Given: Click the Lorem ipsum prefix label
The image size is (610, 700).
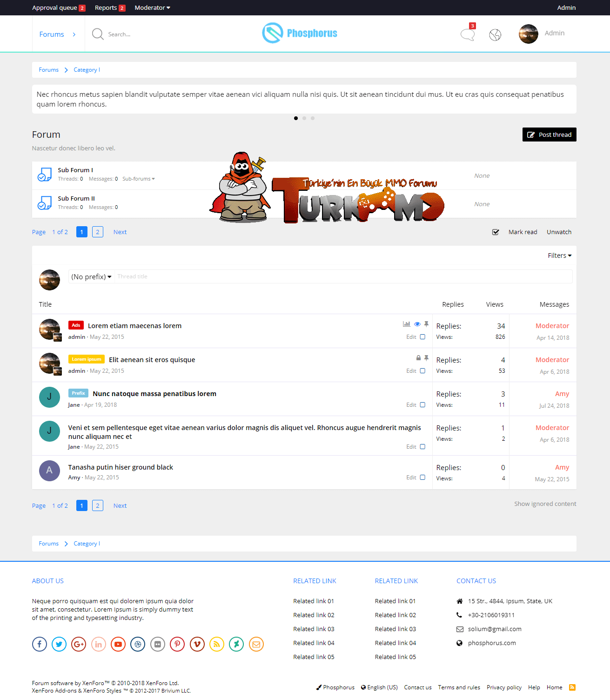Looking at the screenshot, I should tap(87, 359).
